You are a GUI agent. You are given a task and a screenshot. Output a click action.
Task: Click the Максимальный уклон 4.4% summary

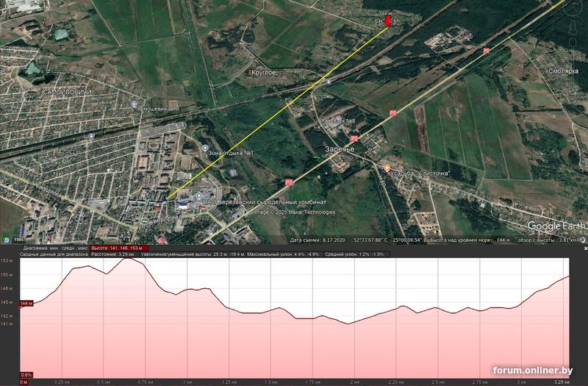click(x=283, y=254)
